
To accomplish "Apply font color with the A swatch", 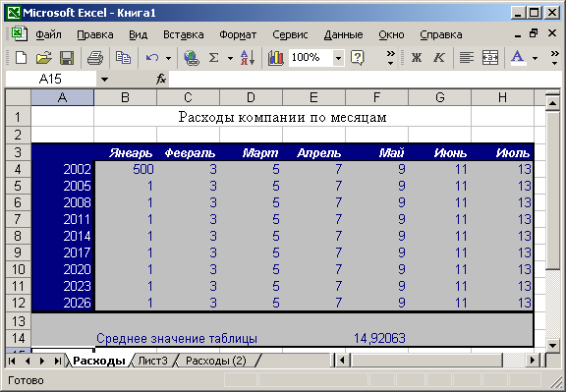I will pos(518,57).
